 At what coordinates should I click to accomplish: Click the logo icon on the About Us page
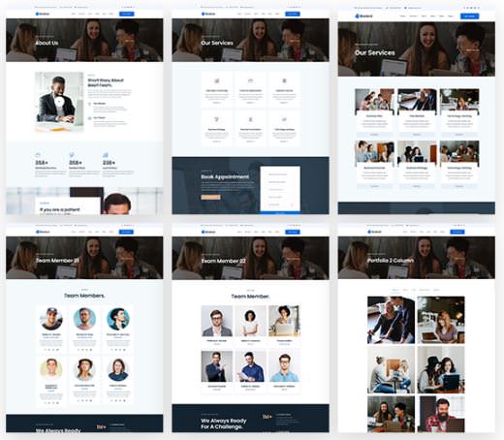click(x=37, y=14)
